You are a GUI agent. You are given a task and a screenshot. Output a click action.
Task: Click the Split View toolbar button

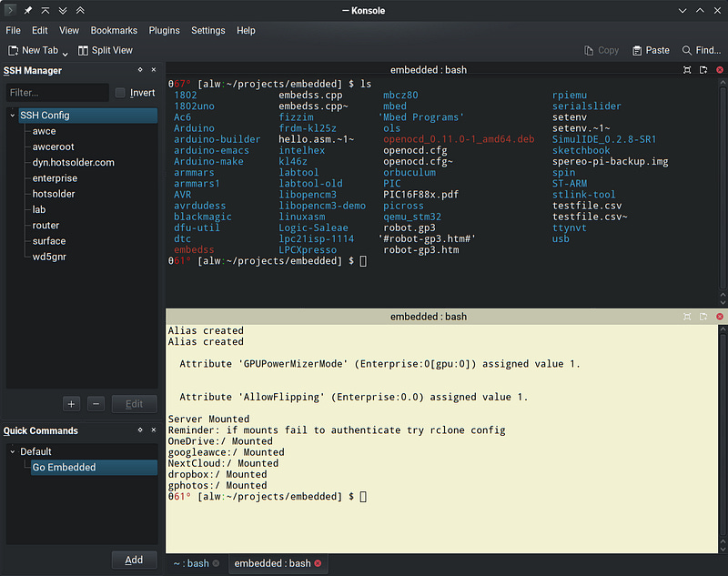coord(106,50)
